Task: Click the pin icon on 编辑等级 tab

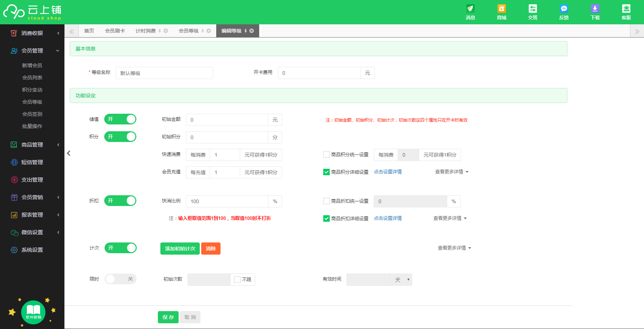Action: tap(246, 31)
